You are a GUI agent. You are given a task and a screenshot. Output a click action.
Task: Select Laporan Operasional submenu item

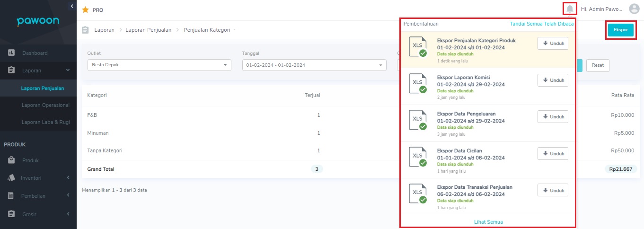click(x=45, y=105)
